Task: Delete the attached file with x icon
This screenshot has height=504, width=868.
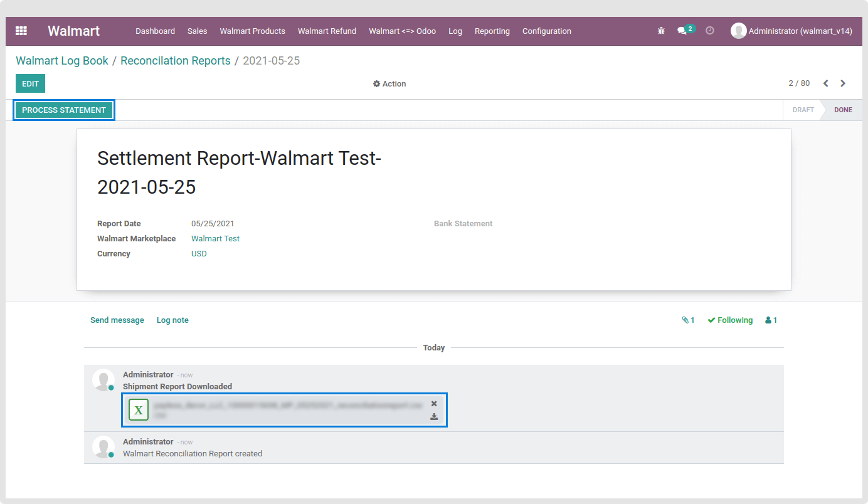Action: (434, 404)
